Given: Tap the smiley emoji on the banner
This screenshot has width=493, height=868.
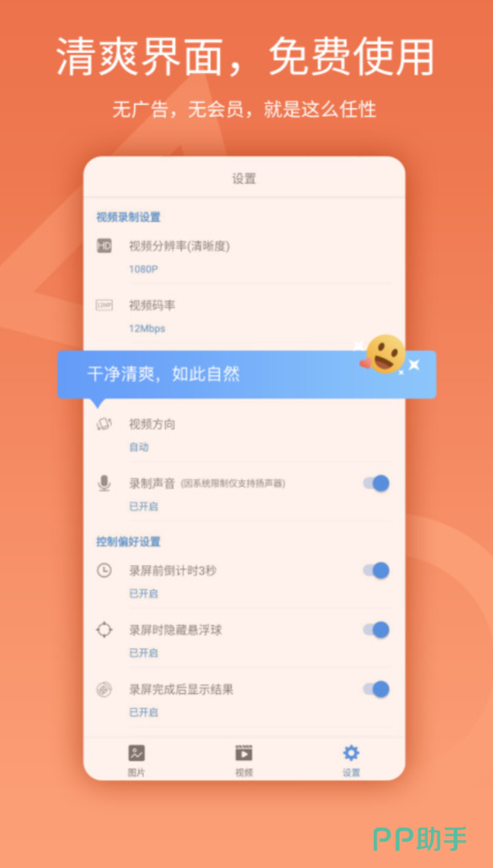Looking at the screenshot, I should coord(386,354).
